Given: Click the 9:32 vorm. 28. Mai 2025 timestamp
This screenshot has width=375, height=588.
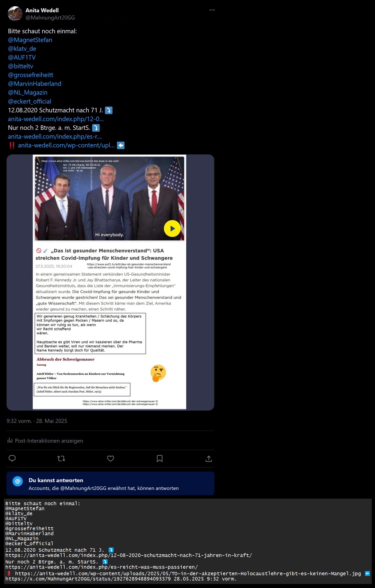Looking at the screenshot, I should pos(37,421).
